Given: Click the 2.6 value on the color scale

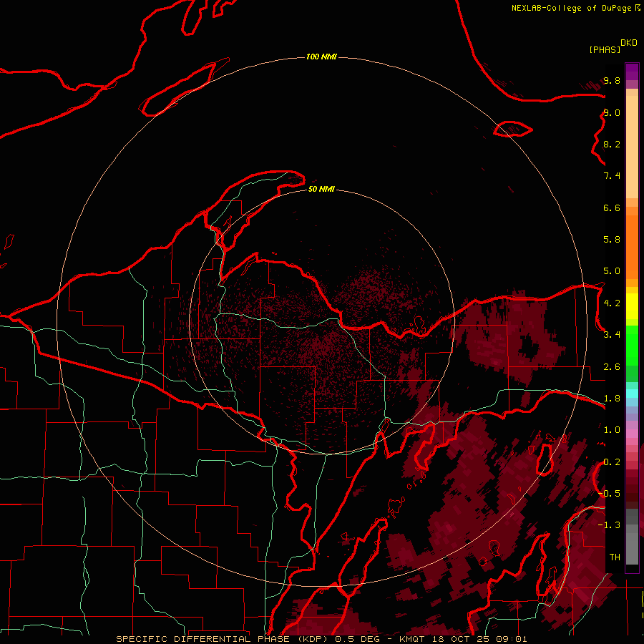Looking at the screenshot, I should tap(612, 366).
